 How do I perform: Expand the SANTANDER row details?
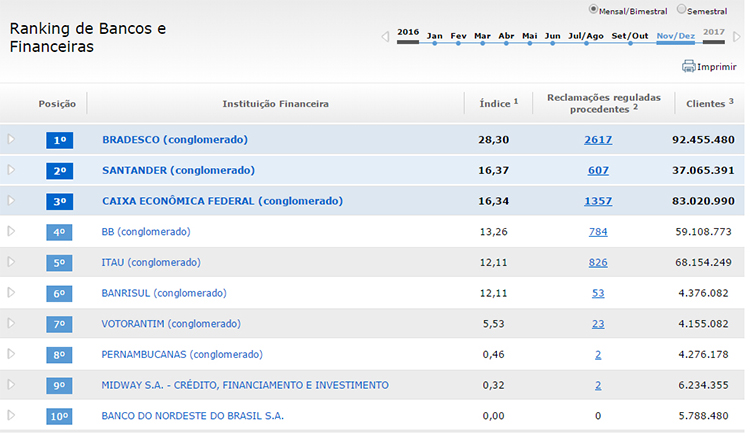click(x=11, y=170)
